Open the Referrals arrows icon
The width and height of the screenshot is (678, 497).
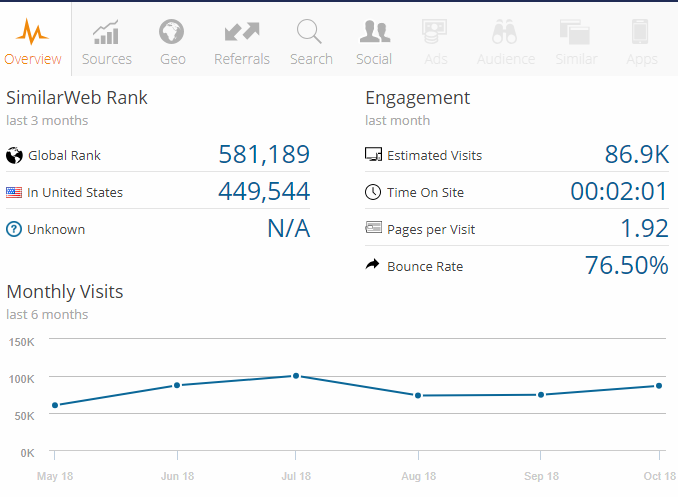point(242,32)
